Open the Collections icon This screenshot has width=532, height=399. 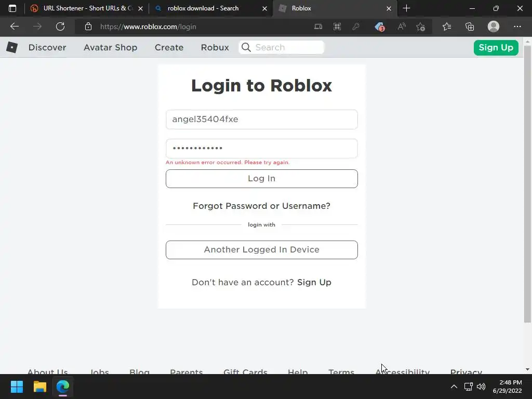point(470,26)
